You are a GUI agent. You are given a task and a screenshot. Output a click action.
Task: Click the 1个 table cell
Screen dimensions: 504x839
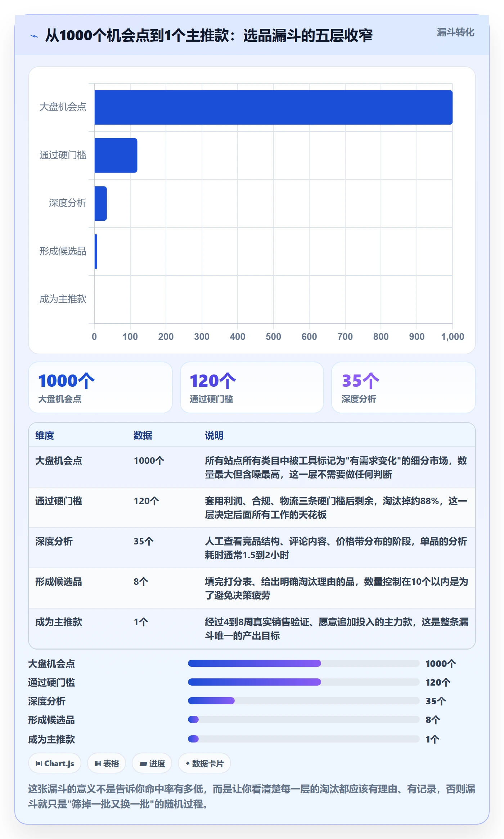click(141, 622)
